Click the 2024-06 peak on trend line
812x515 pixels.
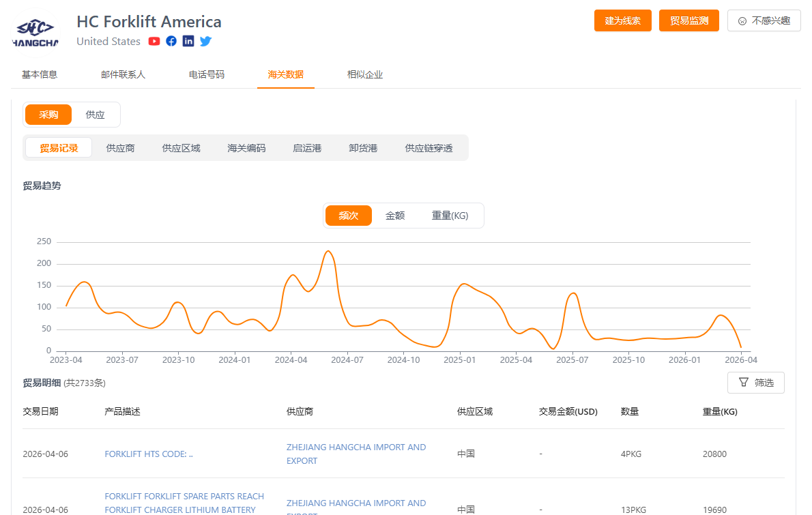pos(328,251)
